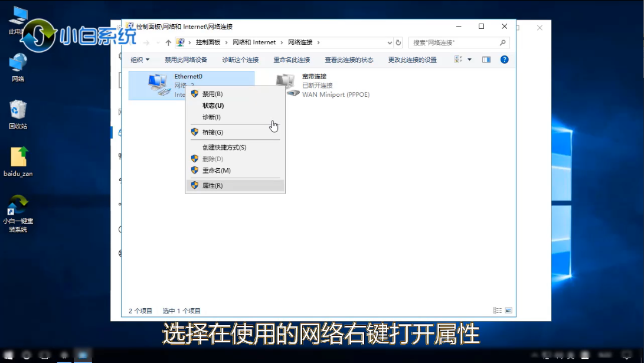The image size is (644, 363).
Task: Click the 属性(R) context menu entry
Action: (213, 185)
